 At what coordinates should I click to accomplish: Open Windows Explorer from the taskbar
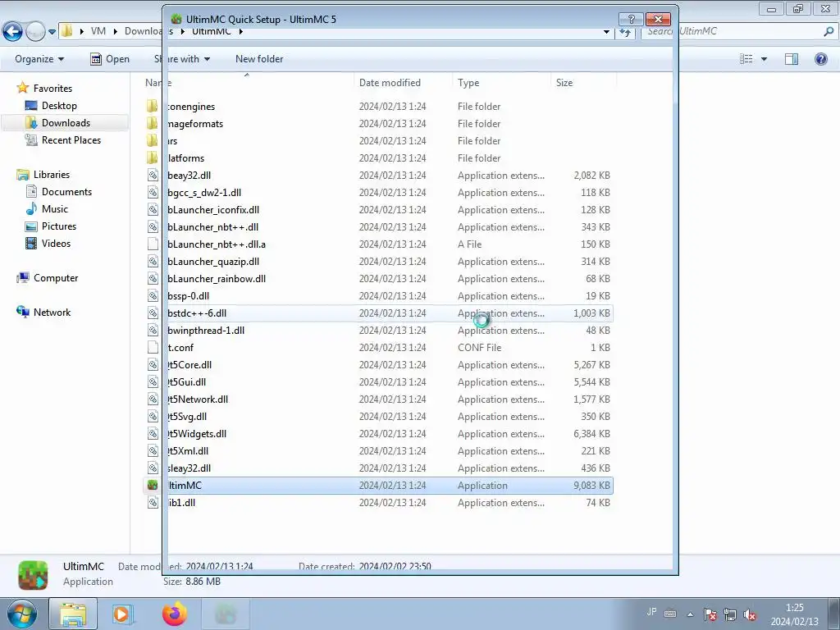[x=73, y=614]
